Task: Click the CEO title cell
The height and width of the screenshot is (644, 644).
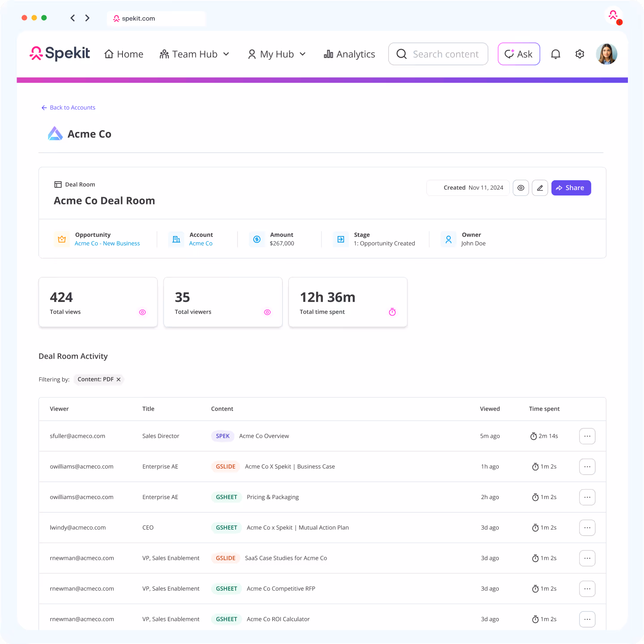Action: 148,528
